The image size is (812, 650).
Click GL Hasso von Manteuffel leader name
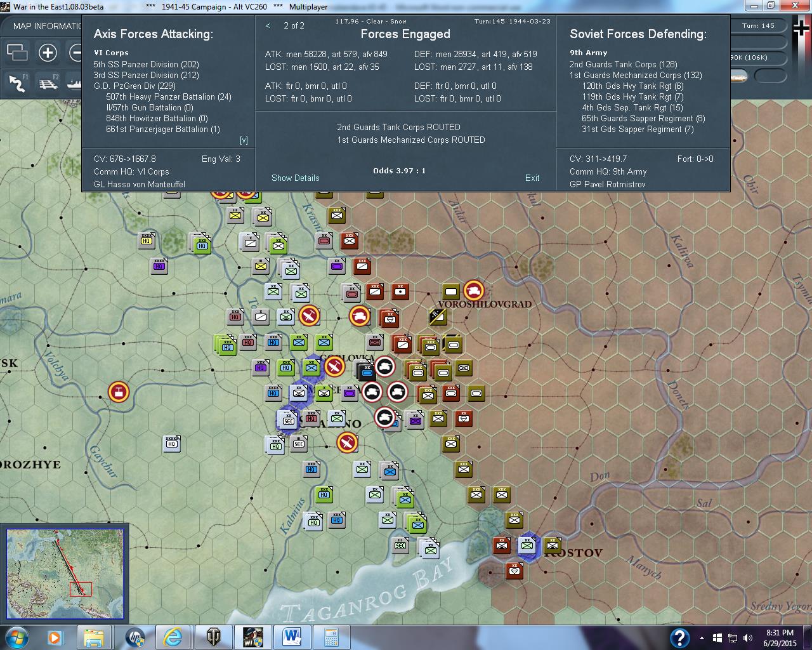tap(140, 184)
